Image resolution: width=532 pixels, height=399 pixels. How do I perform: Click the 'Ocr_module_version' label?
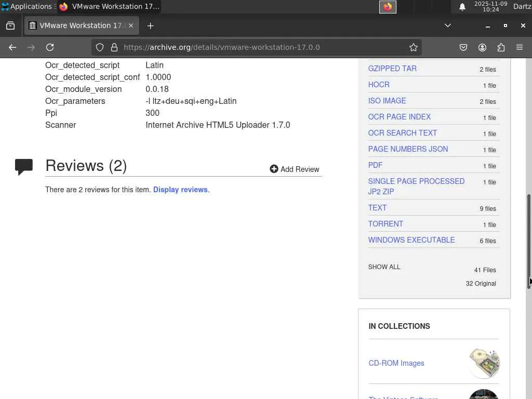click(84, 89)
